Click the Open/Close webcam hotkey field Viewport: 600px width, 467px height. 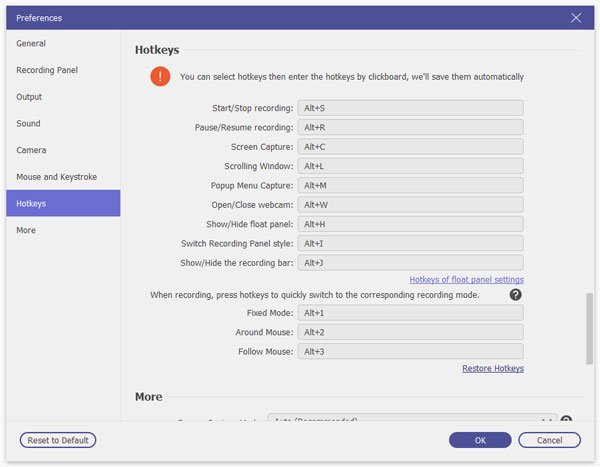[410, 205]
